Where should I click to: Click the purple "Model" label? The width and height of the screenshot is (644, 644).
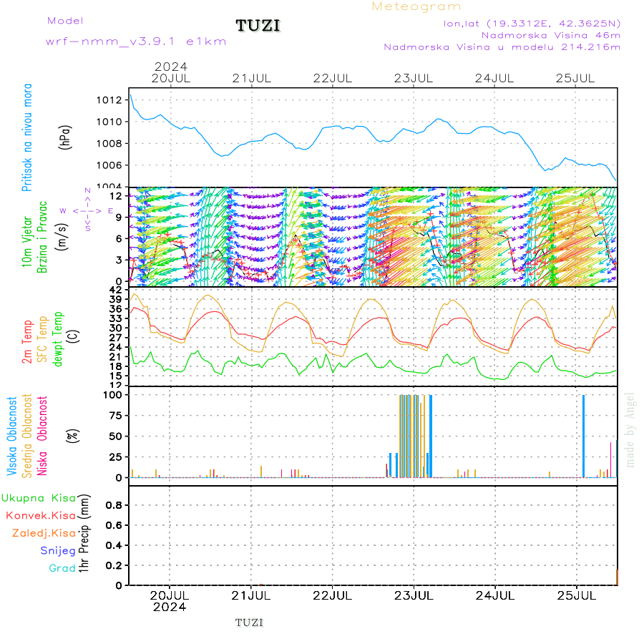[65, 21]
